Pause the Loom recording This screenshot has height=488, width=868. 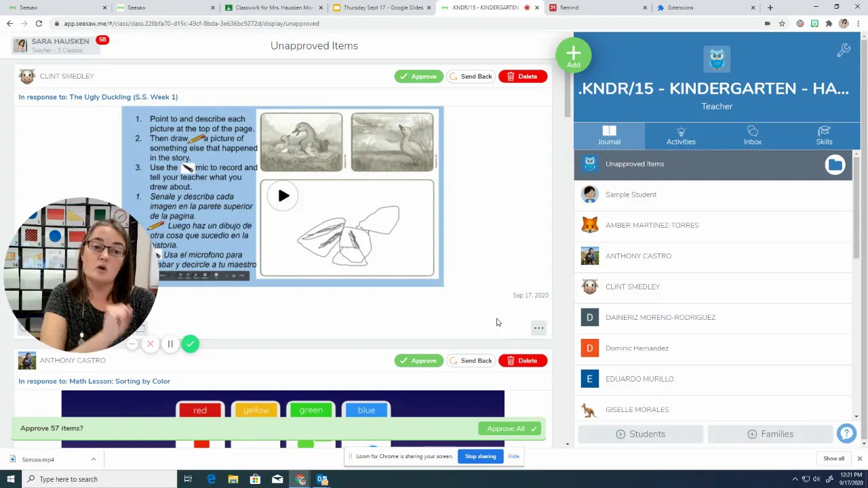[x=170, y=344]
